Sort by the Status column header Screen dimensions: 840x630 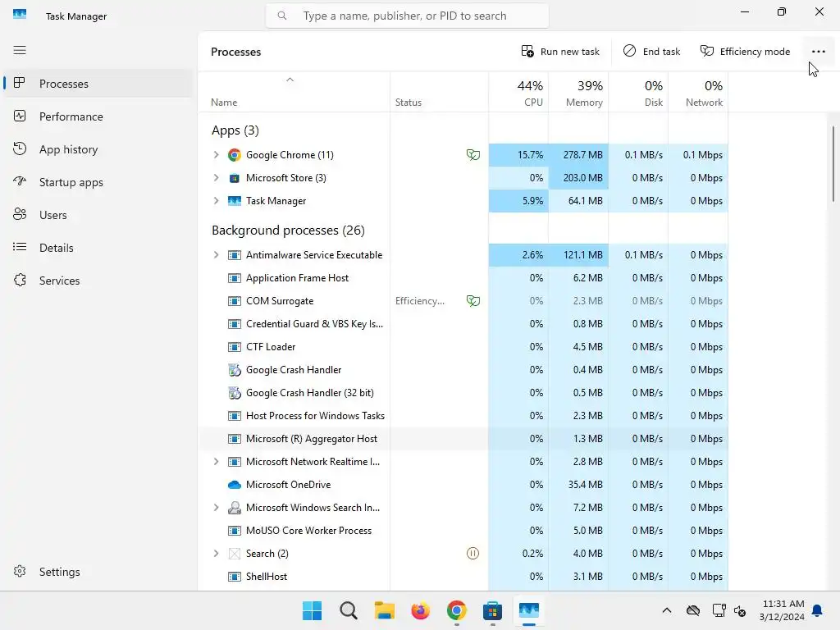point(440,93)
